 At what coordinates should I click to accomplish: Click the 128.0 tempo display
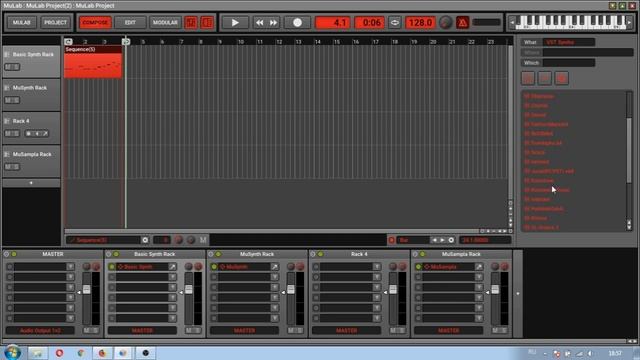tap(420, 22)
